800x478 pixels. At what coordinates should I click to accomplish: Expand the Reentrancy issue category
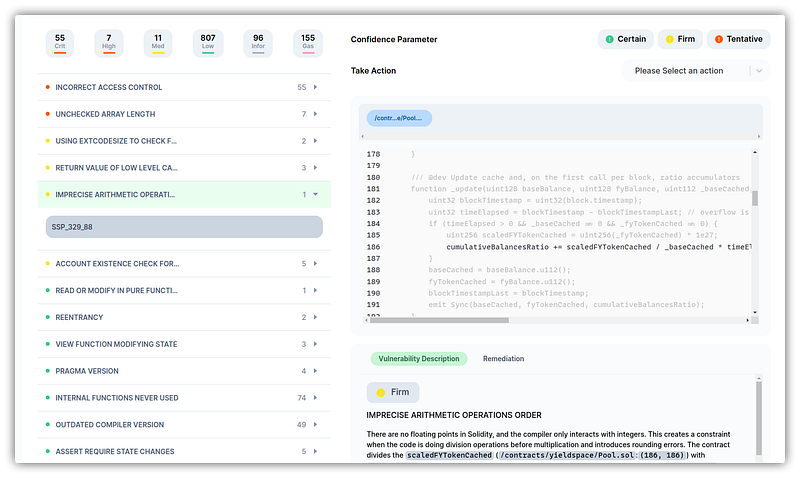tap(183, 318)
